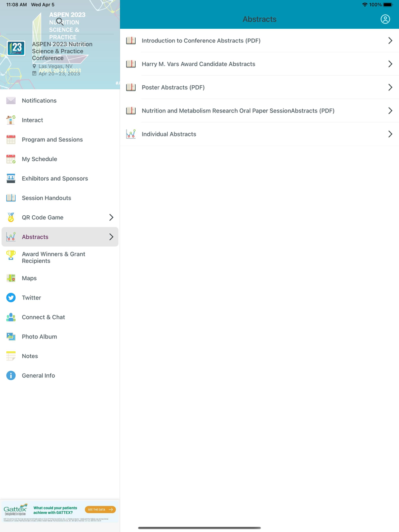Open chevron for Introduction to Conference Abstracts
This screenshot has width=399, height=532.
pos(390,41)
